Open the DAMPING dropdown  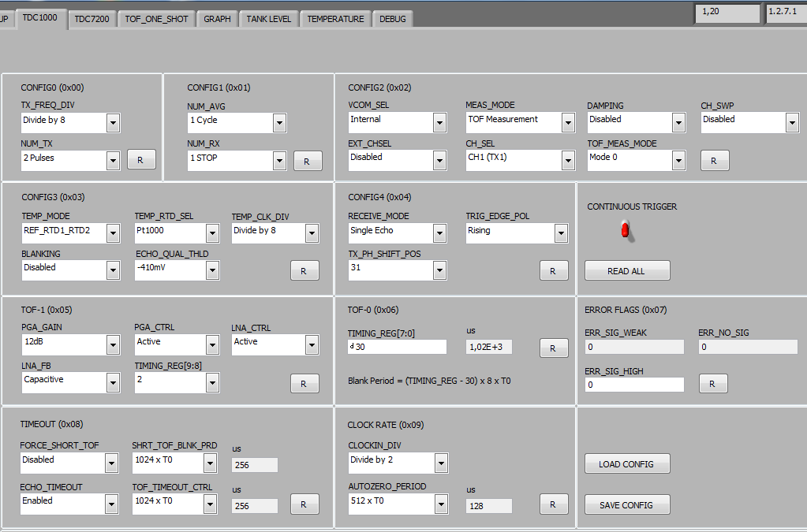637,122
